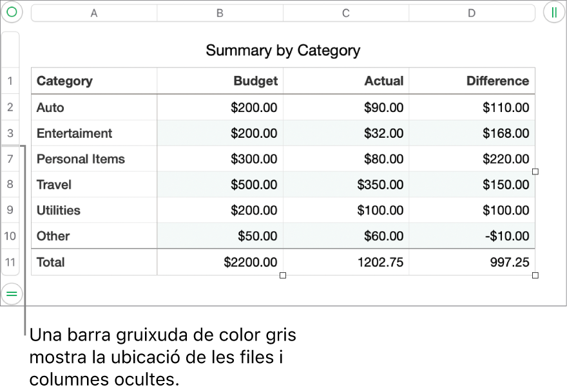Click the Summary by Category title
The image size is (567, 392).
point(282,50)
